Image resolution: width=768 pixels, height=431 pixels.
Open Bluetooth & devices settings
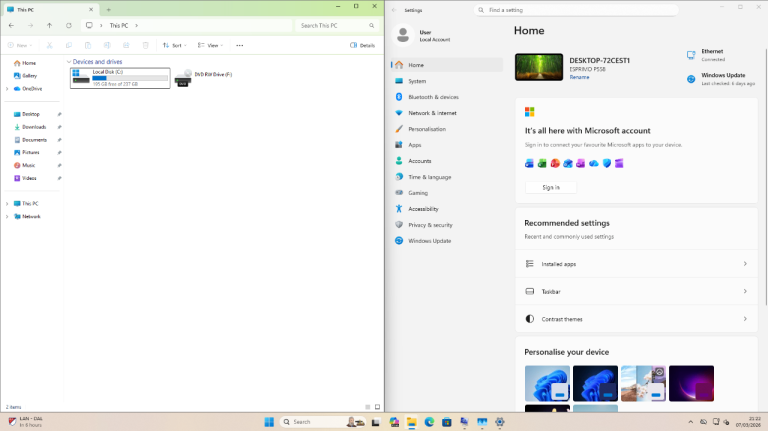pos(432,97)
